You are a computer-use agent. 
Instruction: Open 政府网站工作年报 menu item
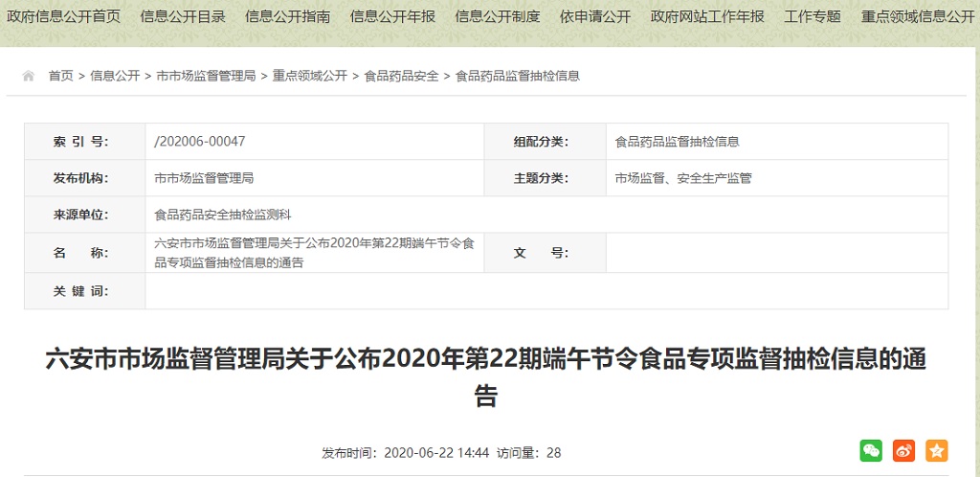[x=707, y=17]
